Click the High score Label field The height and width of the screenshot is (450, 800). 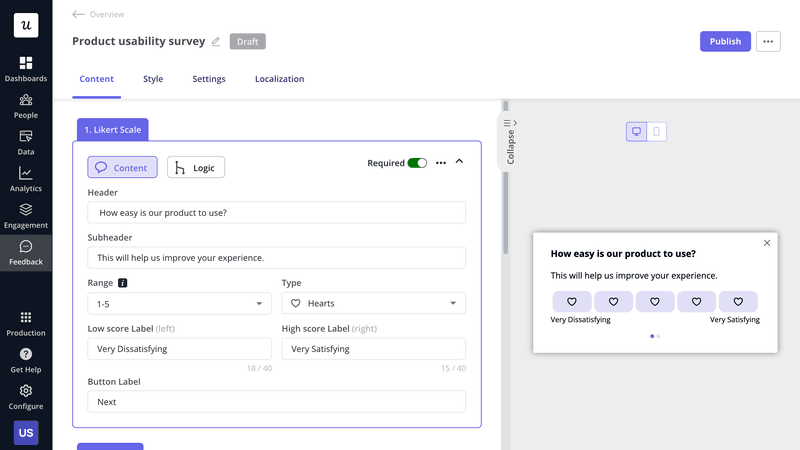[373, 349]
